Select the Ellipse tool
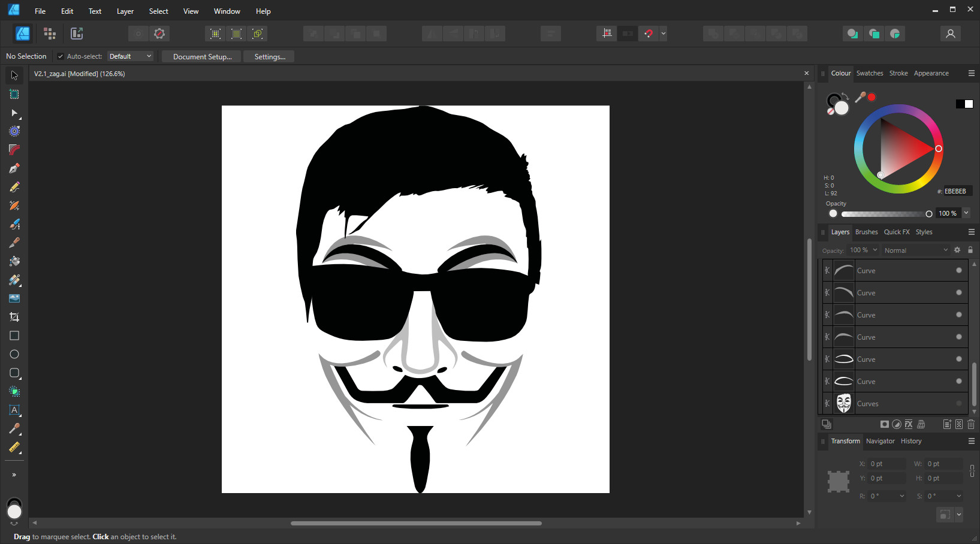980x544 pixels. click(14, 354)
